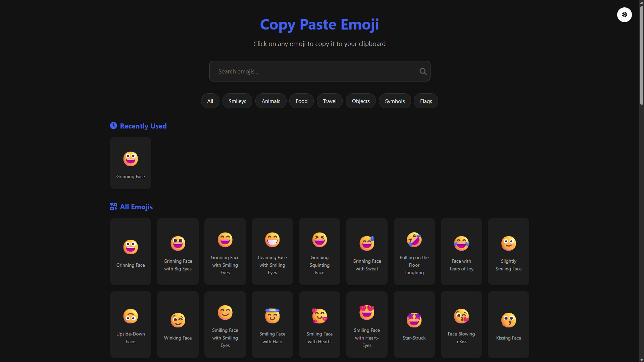Copy Beaming Face with Smiling Eyes emoji
This screenshot has height=362, width=644.
[x=272, y=252]
